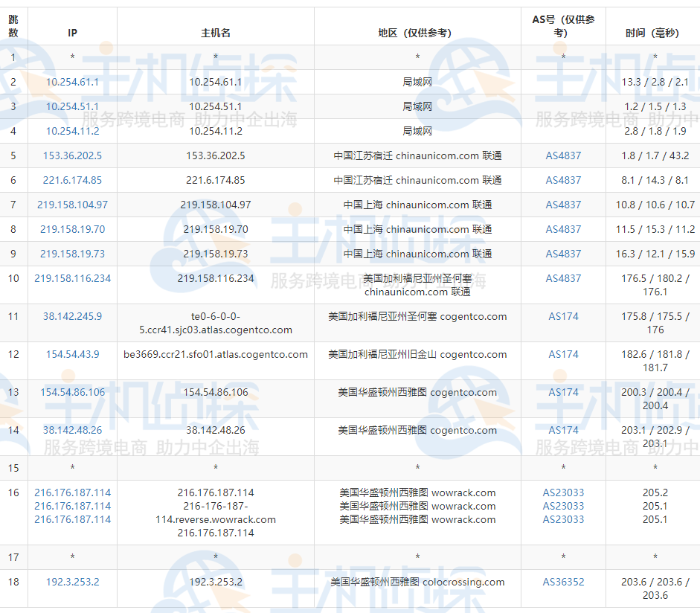
Task: Click hostname 216-176-187-114.reverse.wowrack.com
Action: (x=215, y=514)
